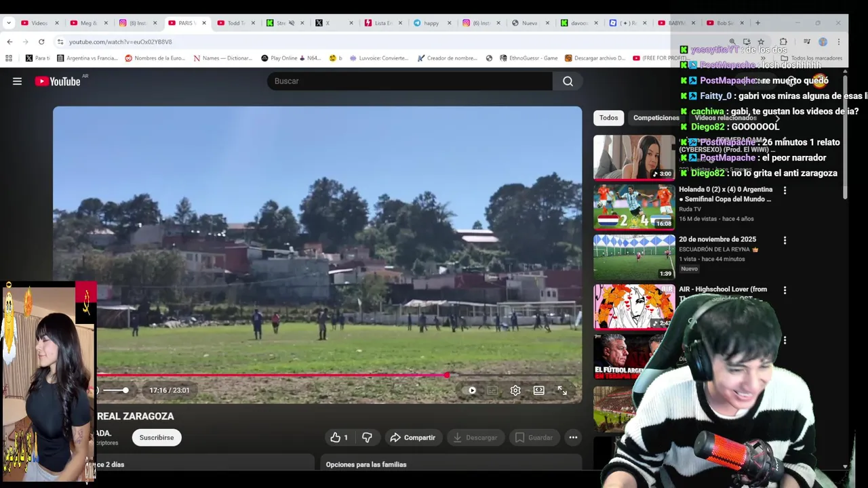Viewport: 868px width, 488px height.
Task: Open options for Holanda vs Argentina video
Action: point(785,190)
